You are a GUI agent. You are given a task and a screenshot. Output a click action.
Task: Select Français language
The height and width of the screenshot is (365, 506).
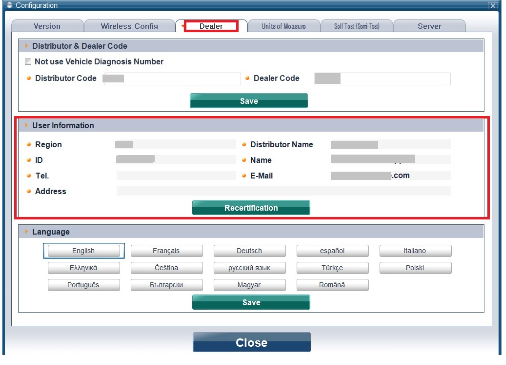(166, 251)
